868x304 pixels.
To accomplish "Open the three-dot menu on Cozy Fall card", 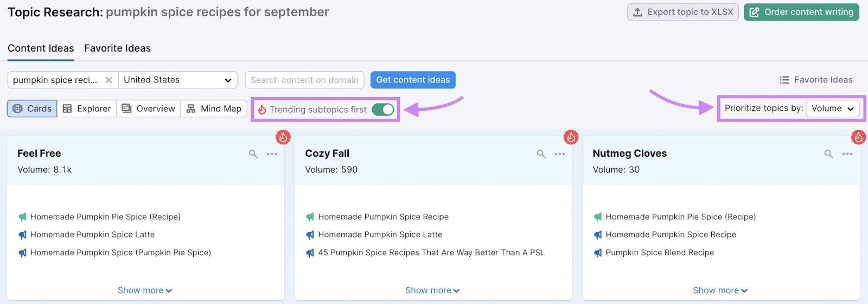I will [560, 154].
